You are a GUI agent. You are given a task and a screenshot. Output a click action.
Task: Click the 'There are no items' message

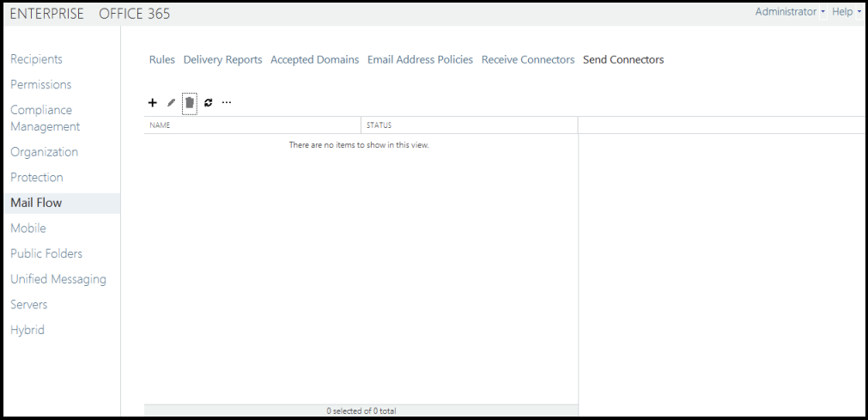tap(359, 145)
